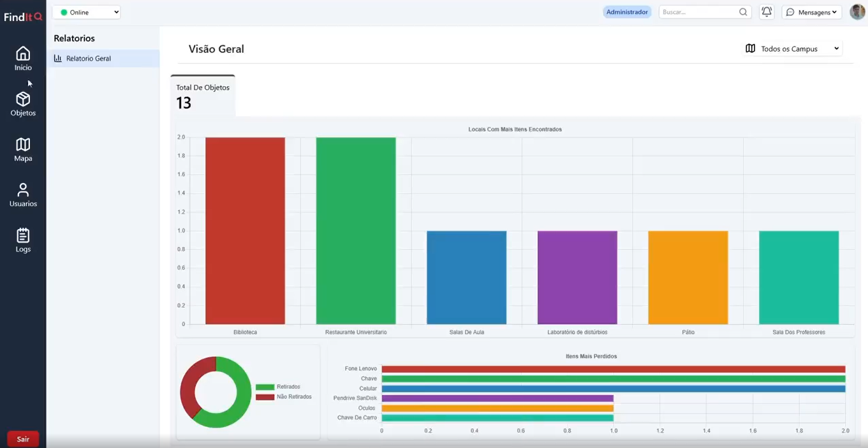Open the Todos os Campus selector
This screenshot has width=868, height=448.
793,49
